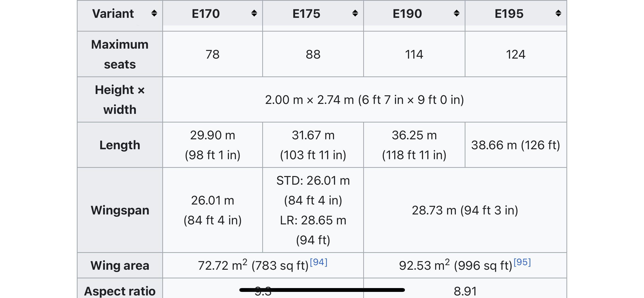Click the E195 column header label
644x298 pixels.
tap(509, 13)
